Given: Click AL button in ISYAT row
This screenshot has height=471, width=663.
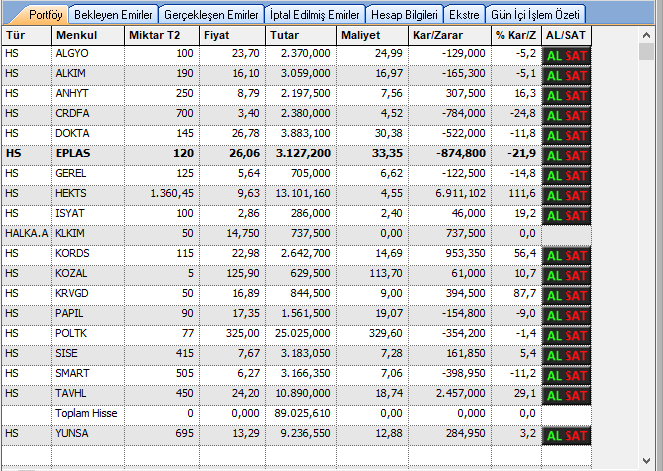Looking at the screenshot, I should (554, 216).
